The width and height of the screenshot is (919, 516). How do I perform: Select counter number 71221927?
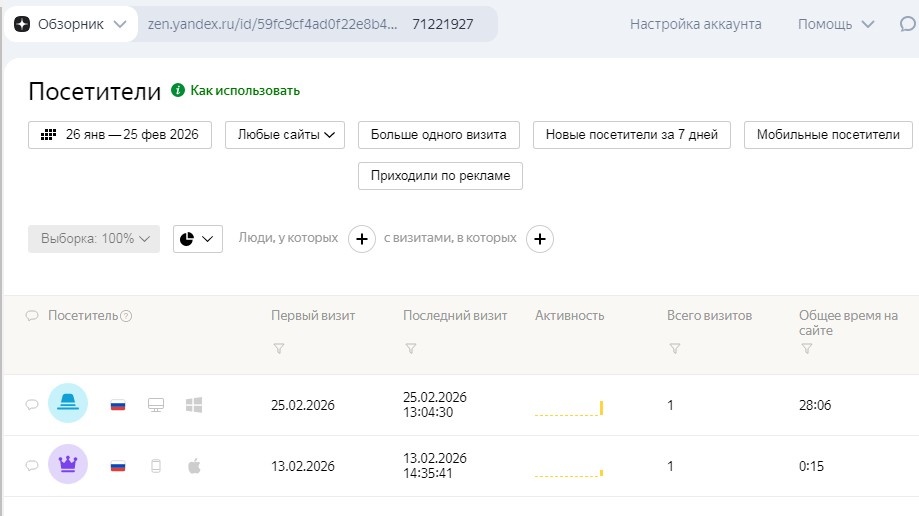tap(443, 24)
